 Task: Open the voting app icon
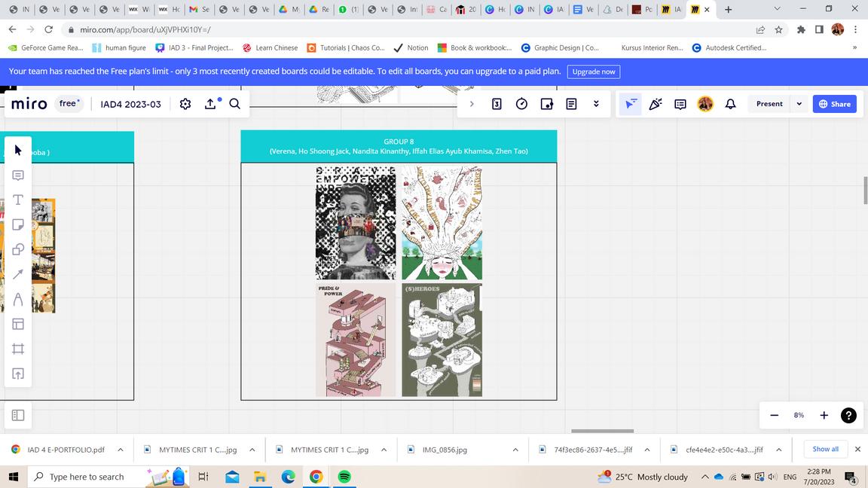click(x=497, y=104)
